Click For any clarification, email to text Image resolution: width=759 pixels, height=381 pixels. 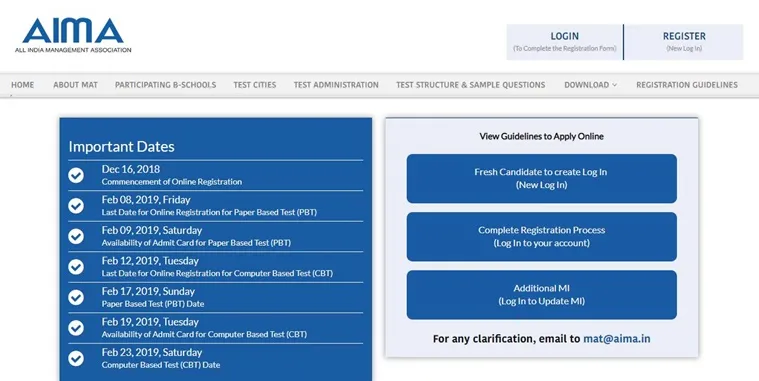coord(506,338)
